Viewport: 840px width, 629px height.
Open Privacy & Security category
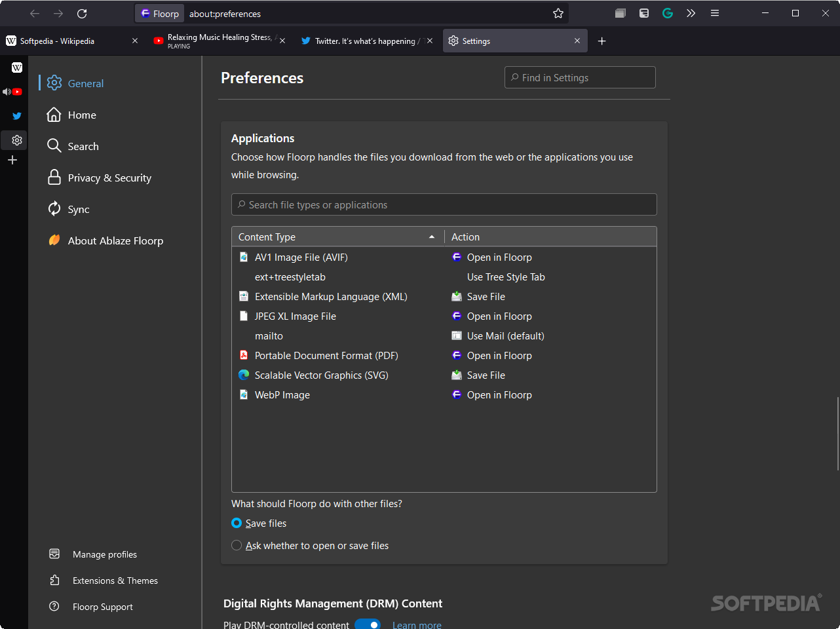100,178
